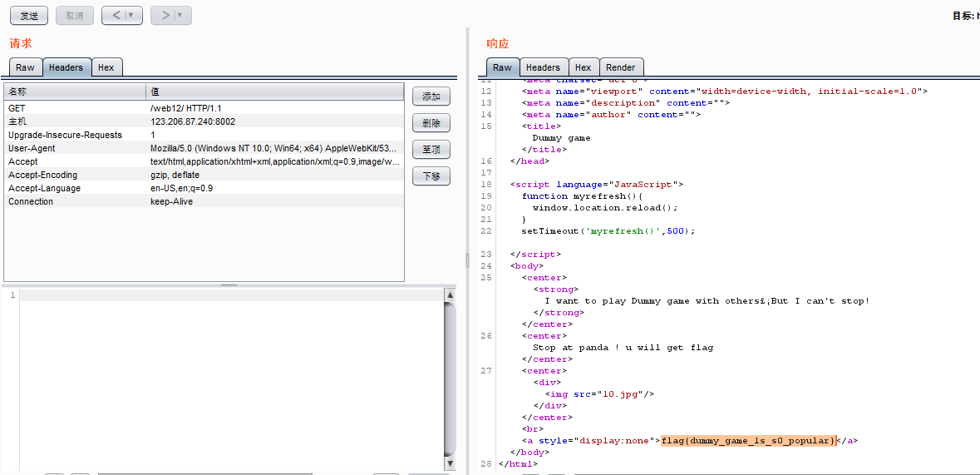Click the a style="display:none" tag
The image size is (980, 475).
tap(591, 441)
